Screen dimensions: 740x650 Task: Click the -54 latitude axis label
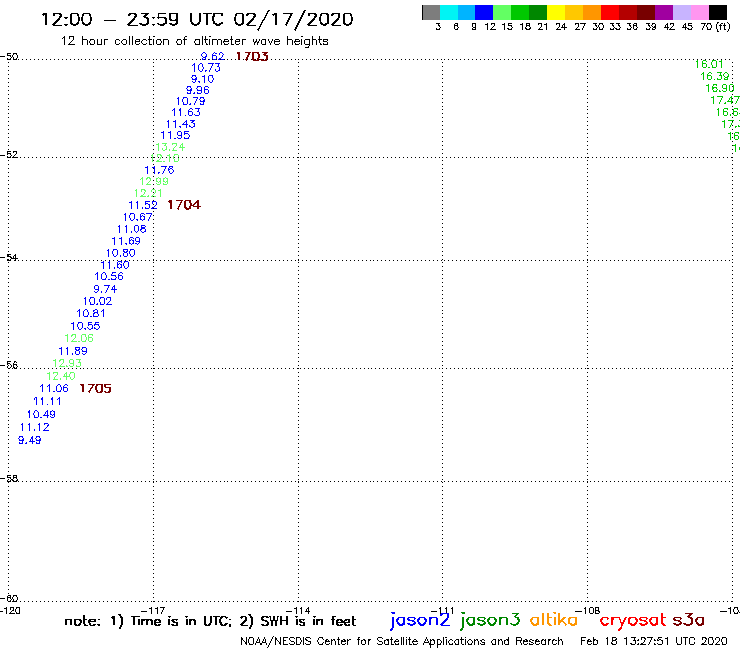[x=9, y=258]
